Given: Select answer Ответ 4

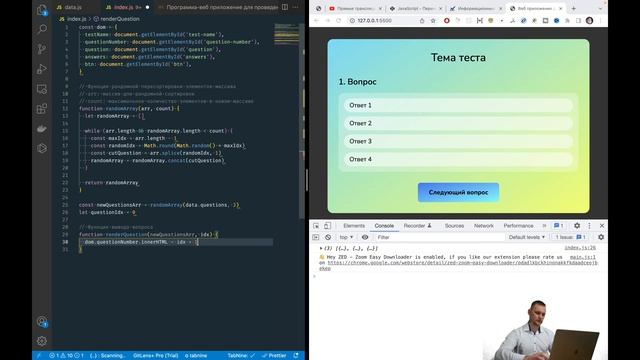Looking at the screenshot, I should 458,159.
